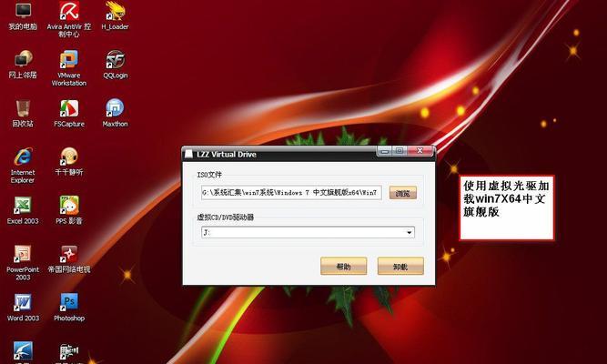This screenshot has height=364, width=607.
Task: Open the VMware Workstation desktop icon
Action: click(x=69, y=62)
